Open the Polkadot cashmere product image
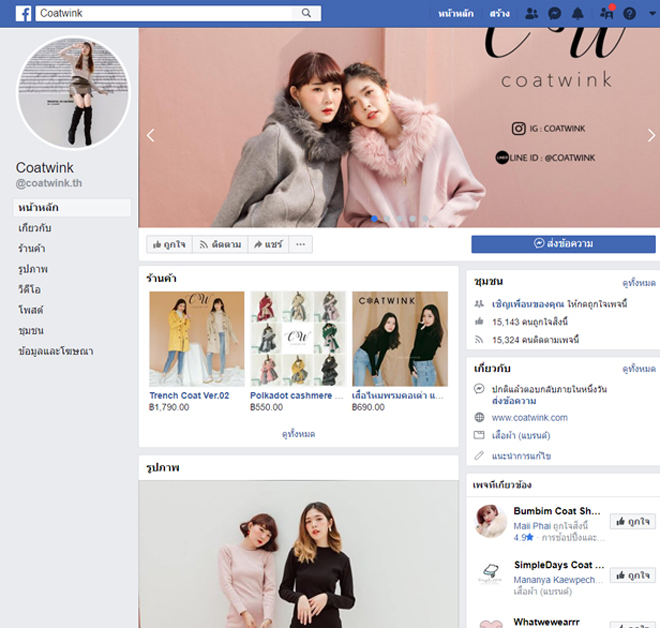 [x=298, y=339]
